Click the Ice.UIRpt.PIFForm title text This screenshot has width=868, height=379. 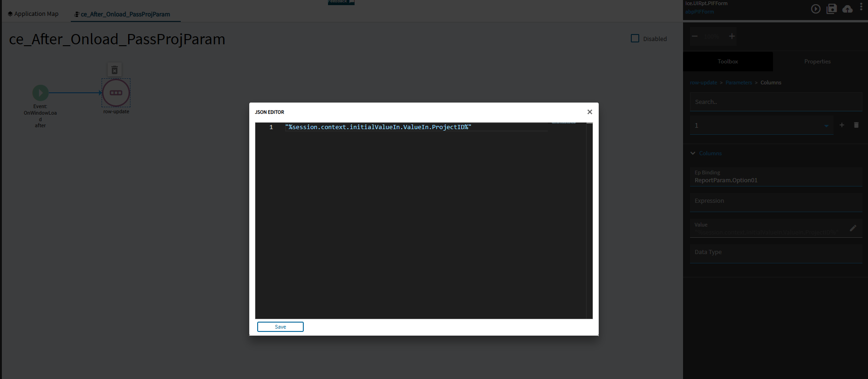706,3
